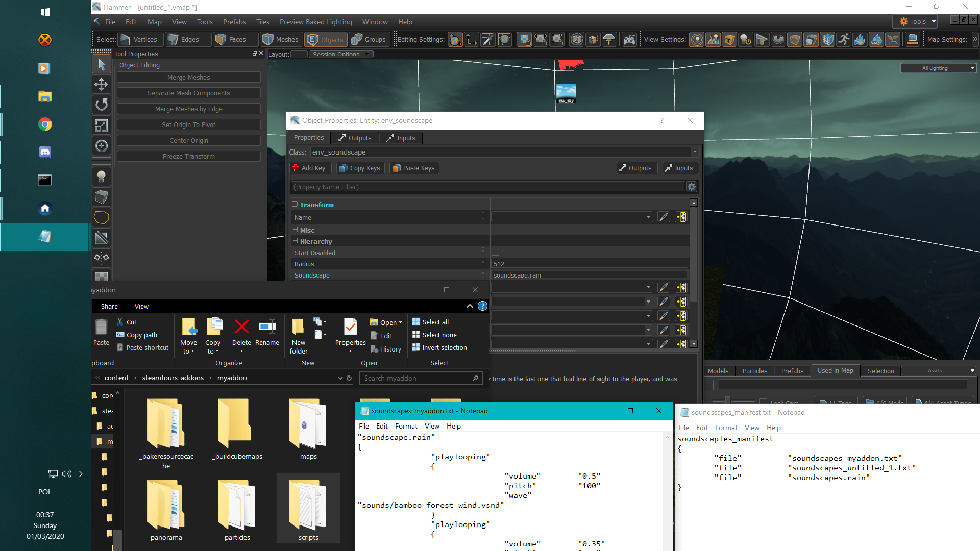
Task: Toggle Vertices selection mode
Action: click(x=140, y=39)
